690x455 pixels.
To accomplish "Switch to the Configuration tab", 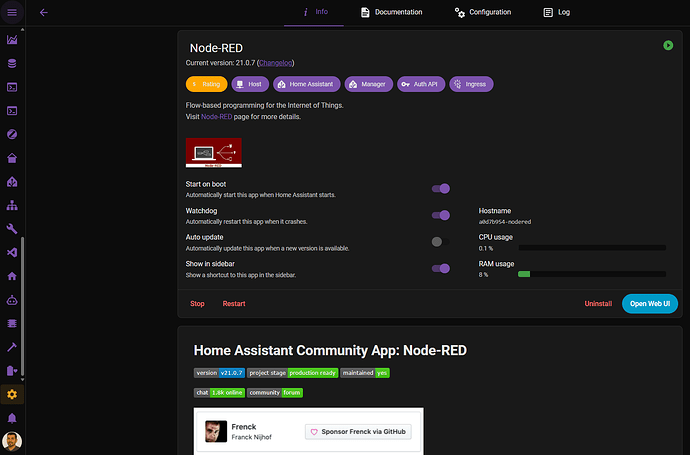I will [483, 12].
